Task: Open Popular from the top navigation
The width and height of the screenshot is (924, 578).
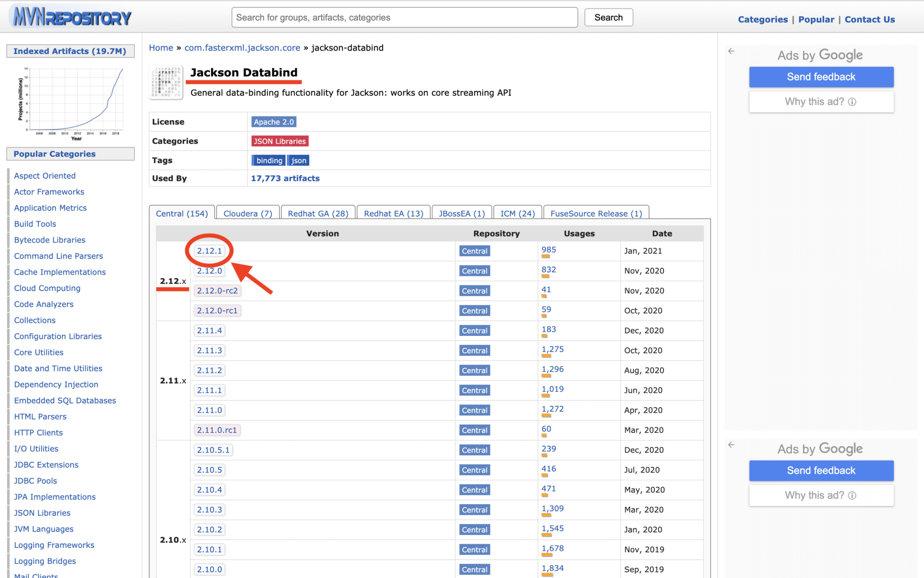Action: pos(816,19)
